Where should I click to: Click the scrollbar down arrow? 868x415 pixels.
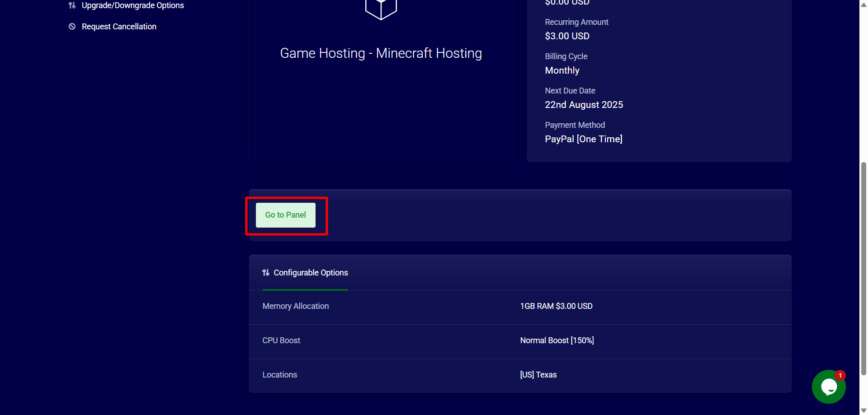coord(863,410)
